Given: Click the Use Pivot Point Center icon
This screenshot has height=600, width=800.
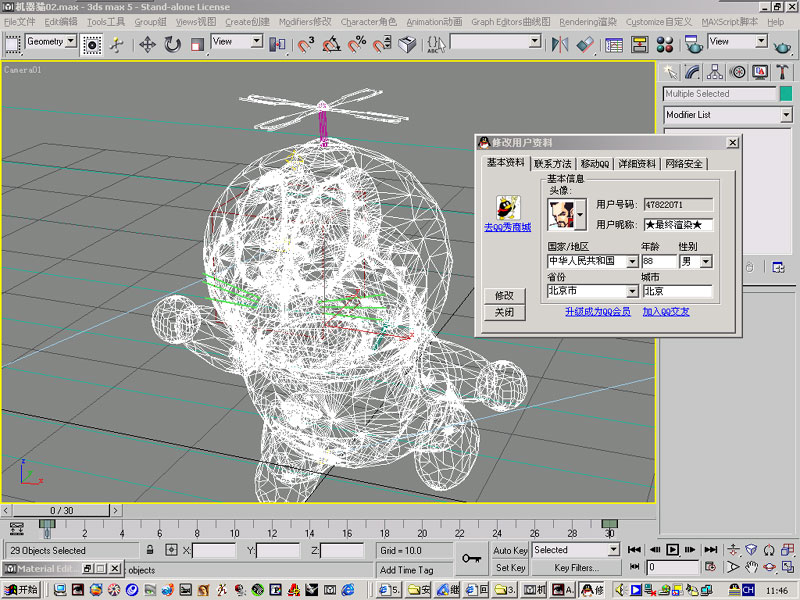Looking at the screenshot, I should (x=278, y=45).
